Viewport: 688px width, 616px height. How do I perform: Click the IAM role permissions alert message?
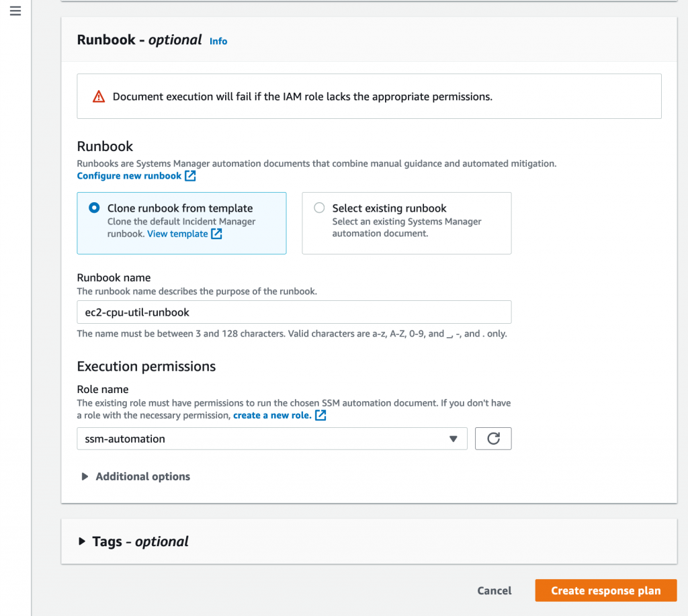(x=302, y=97)
